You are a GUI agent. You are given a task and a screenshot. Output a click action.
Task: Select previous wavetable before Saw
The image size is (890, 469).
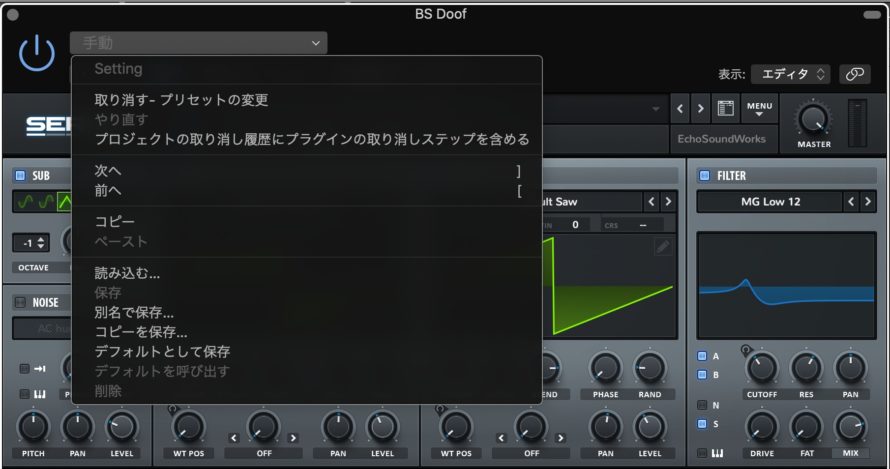click(651, 202)
